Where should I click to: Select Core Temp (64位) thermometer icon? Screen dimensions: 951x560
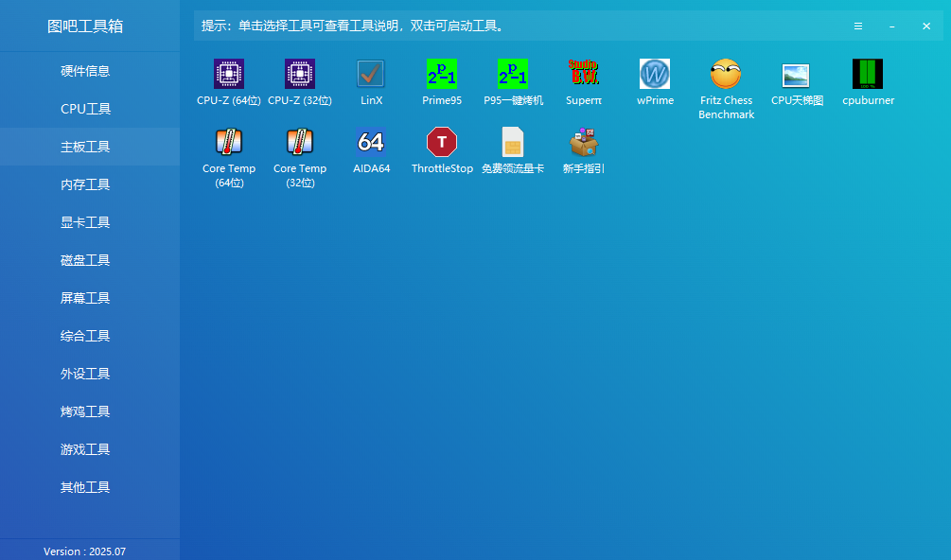(x=229, y=142)
